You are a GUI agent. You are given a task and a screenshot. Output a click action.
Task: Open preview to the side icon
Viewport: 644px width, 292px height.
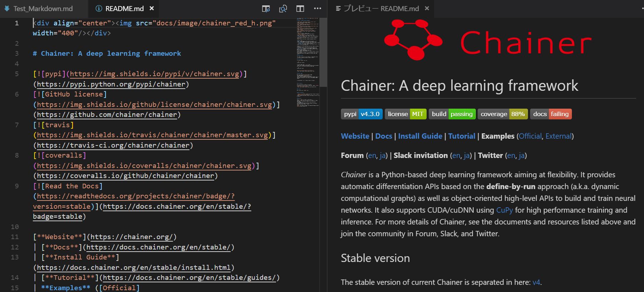point(266,9)
